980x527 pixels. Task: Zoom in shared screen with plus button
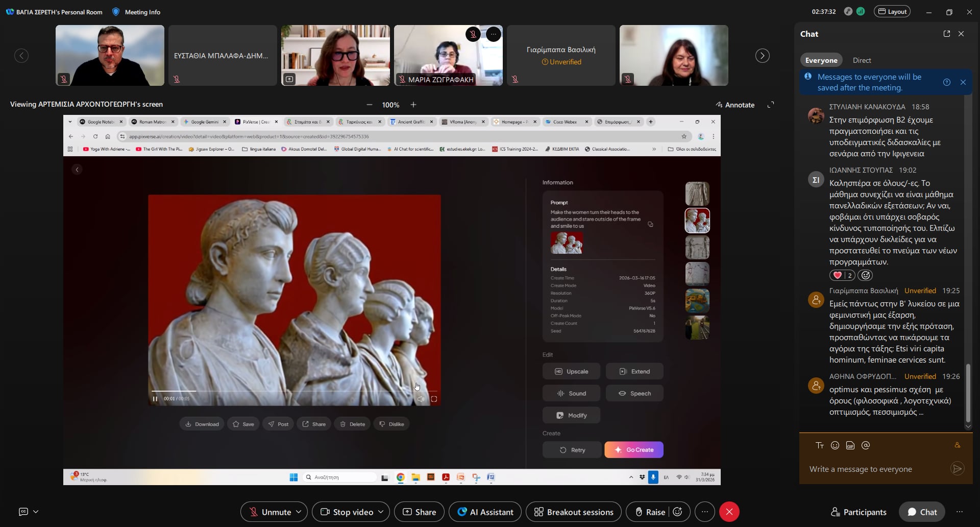point(413,105)
